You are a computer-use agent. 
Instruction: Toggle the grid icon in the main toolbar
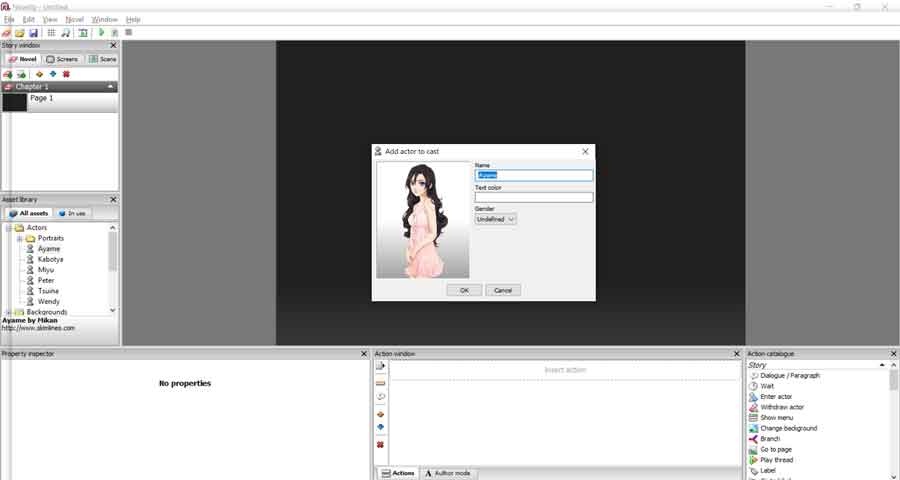coord(51,33)
